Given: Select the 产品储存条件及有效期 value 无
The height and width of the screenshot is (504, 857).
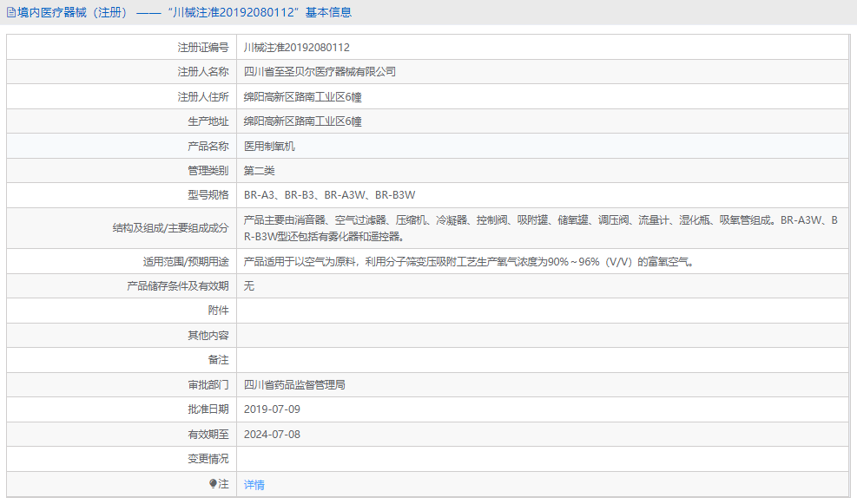Looking at the screenshot, I should coord(249,285).
